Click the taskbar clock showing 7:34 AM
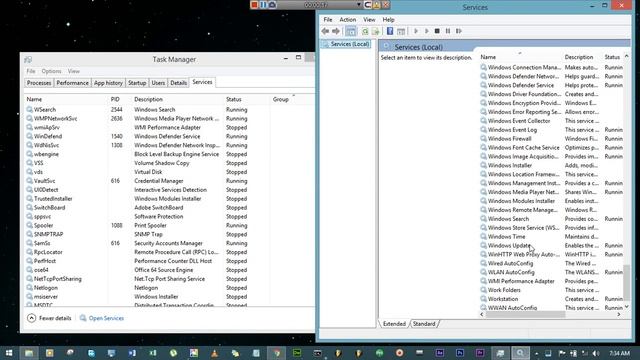This screenshot has width=640, height=360. click(620, 353)
